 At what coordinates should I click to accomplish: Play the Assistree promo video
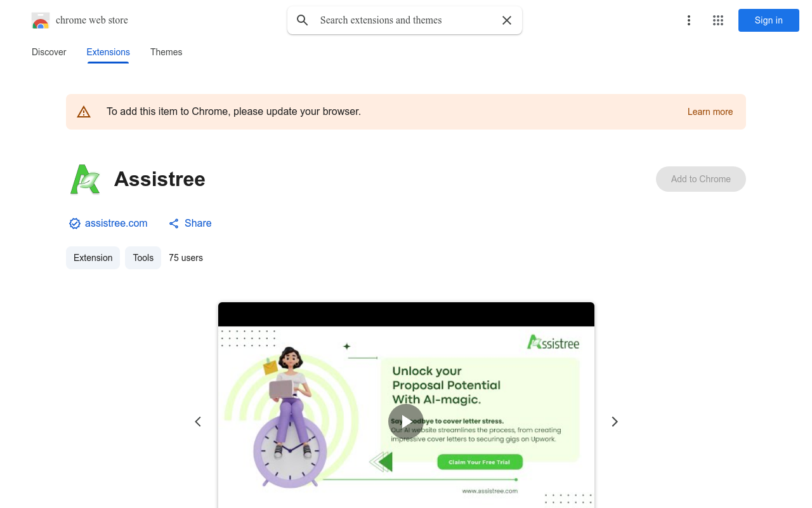pyautogui.click(x=406, y=422)
